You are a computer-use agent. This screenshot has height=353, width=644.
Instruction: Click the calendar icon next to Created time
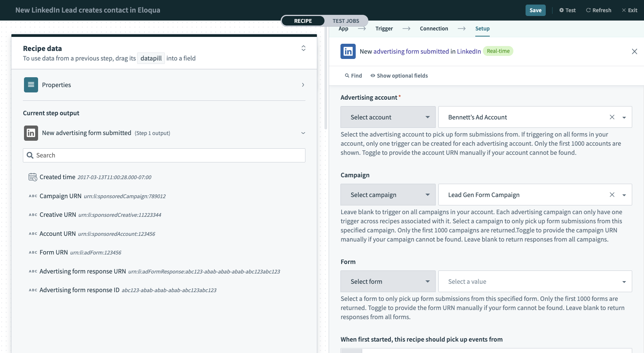pos(33,177)
